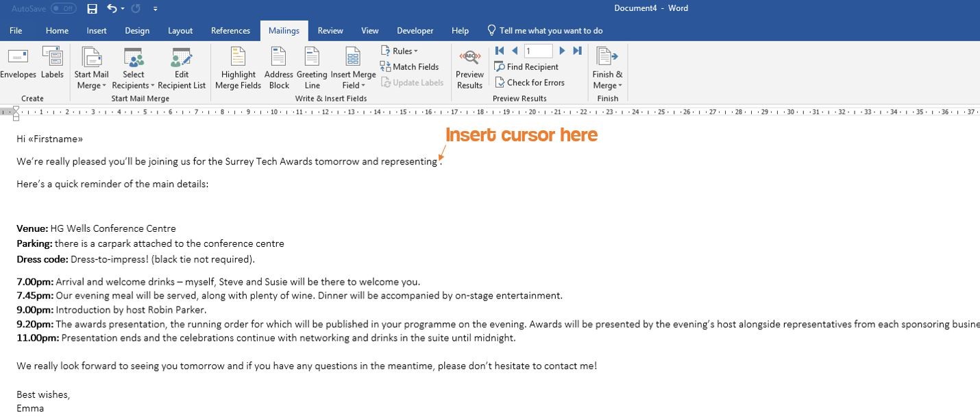The width and height of the screenshot is (980, 417).
Task: Click the «Firstname» merge field
Action: pos(56,139)
